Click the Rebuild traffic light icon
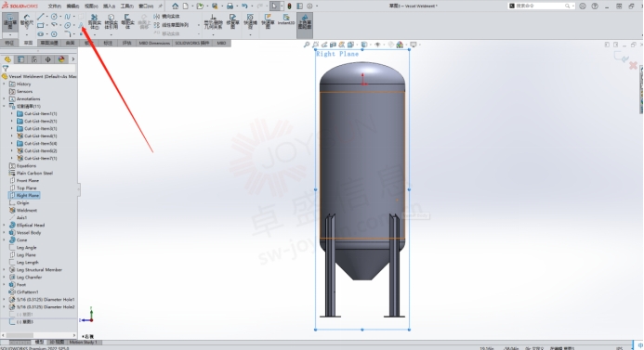Image resolution: width=644 pixels, height=350 pixels. tap(289, 6)
